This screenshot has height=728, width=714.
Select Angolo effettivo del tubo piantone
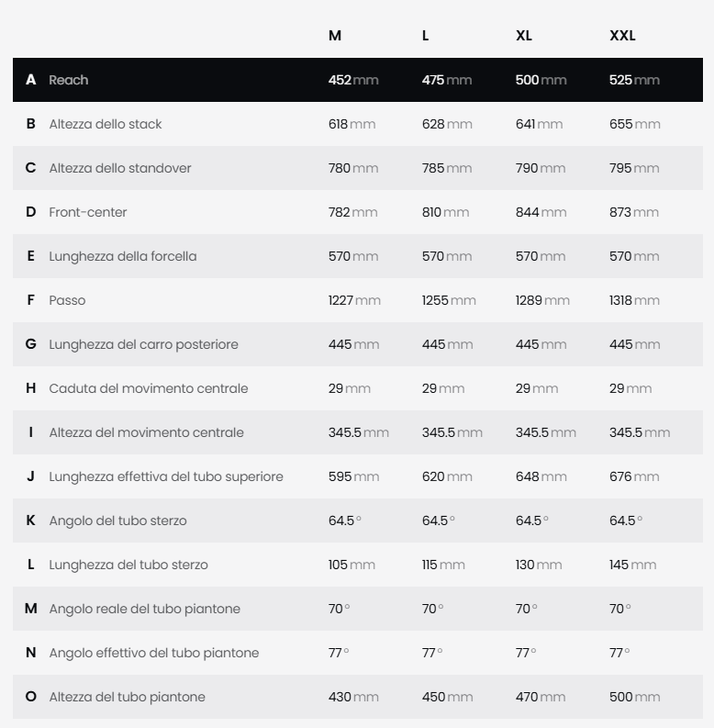[x=154, y=653]
